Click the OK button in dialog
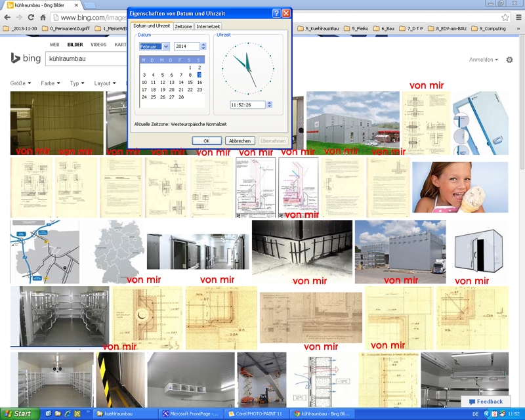The width and height of the screenshot is (525, 420). (x=206, y=141)
